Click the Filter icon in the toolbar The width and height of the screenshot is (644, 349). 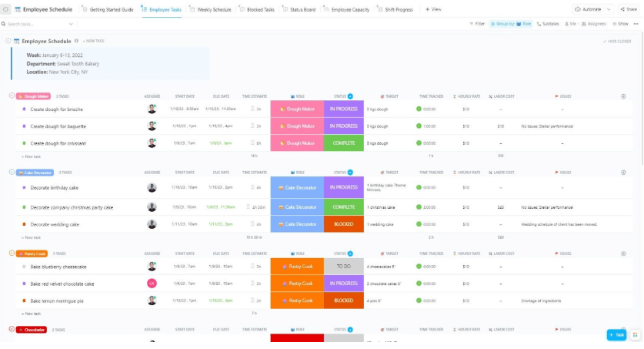(x=472, y=24)
